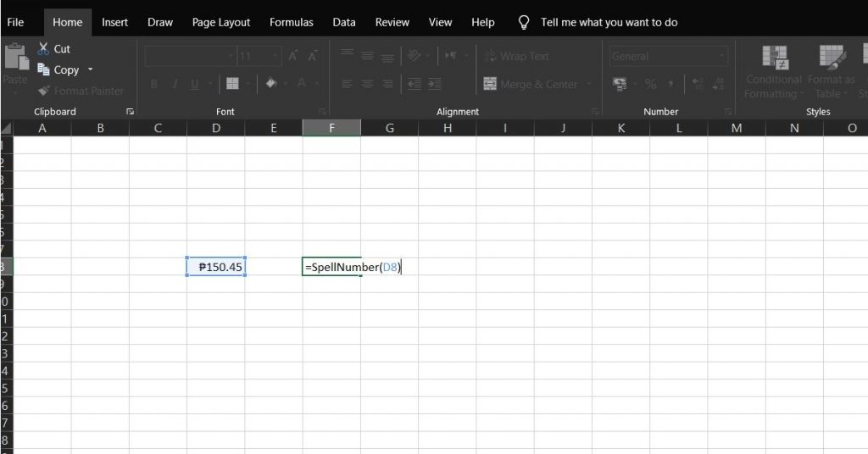
Task: Select Align Right icon
Action: (387, 84)
